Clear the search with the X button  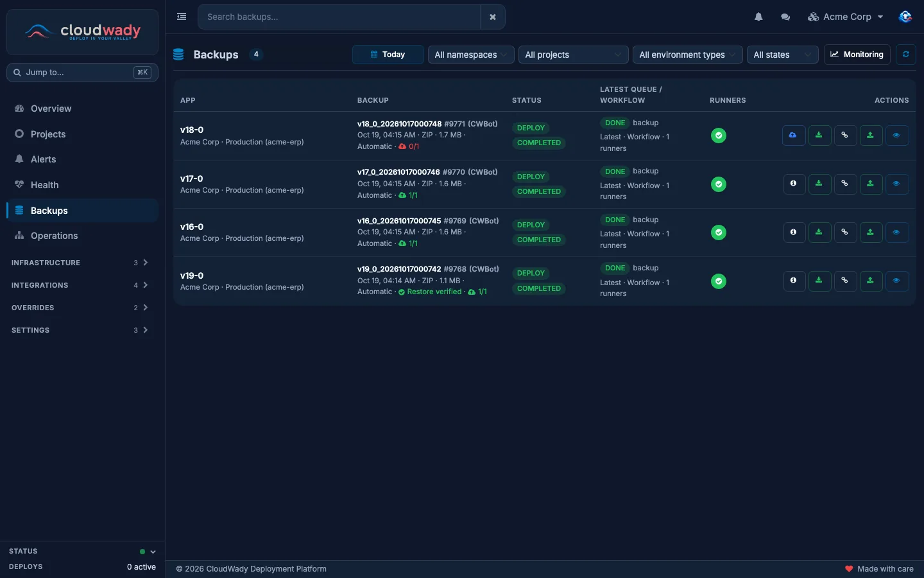(493, 17)
